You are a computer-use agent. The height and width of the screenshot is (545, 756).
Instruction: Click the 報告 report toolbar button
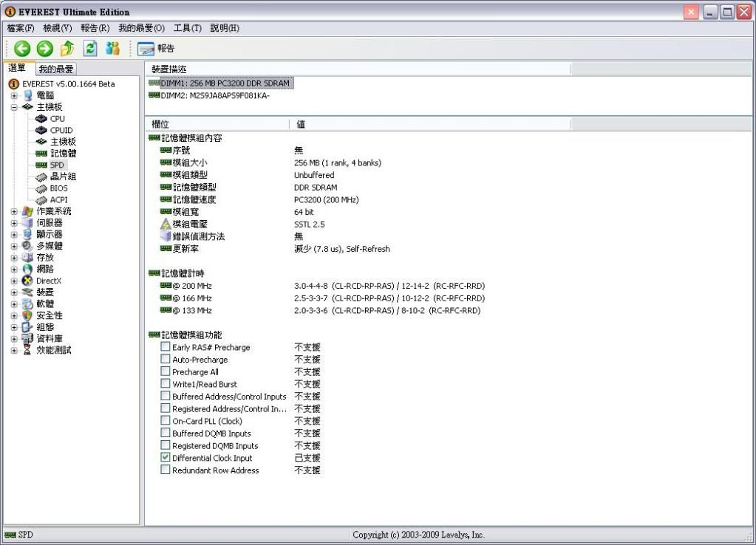coord(156,48)
